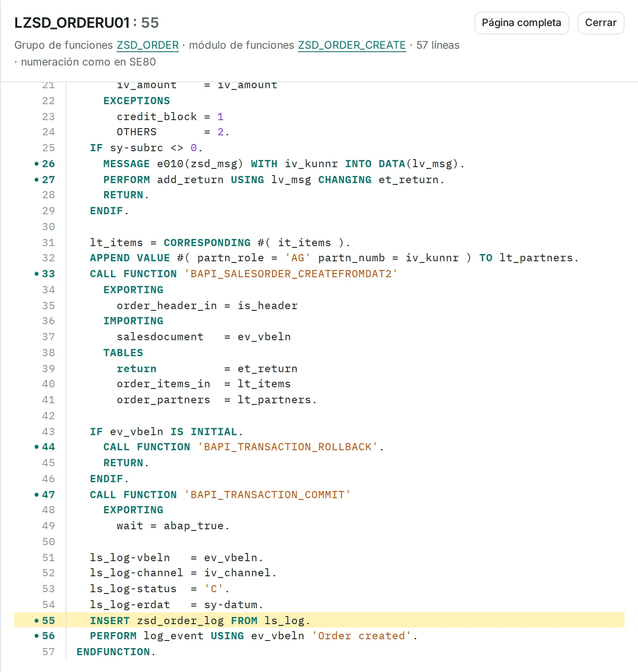Viewport: 638px width, 672px height.
Task: Select marked line number 47 in the gutter
Action: point(48,495)
